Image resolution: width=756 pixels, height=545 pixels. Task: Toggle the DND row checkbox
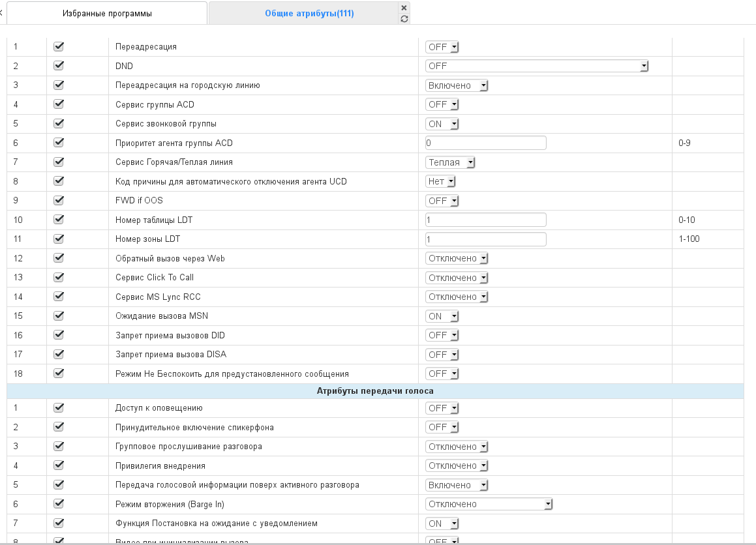coord(59,66)
